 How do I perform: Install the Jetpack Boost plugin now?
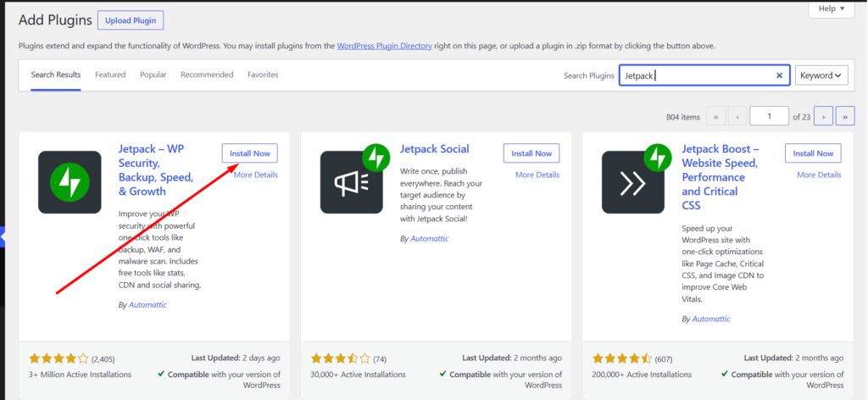click(x=813, y=153)
